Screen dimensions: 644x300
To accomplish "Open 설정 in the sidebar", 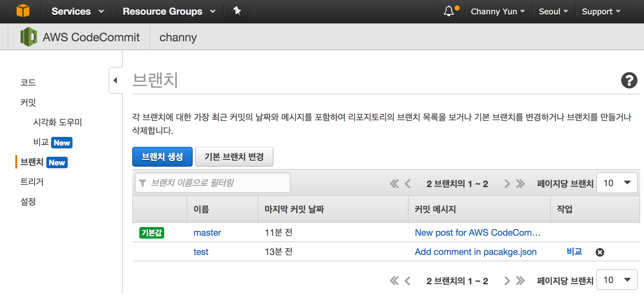I will tap(28, 201).
